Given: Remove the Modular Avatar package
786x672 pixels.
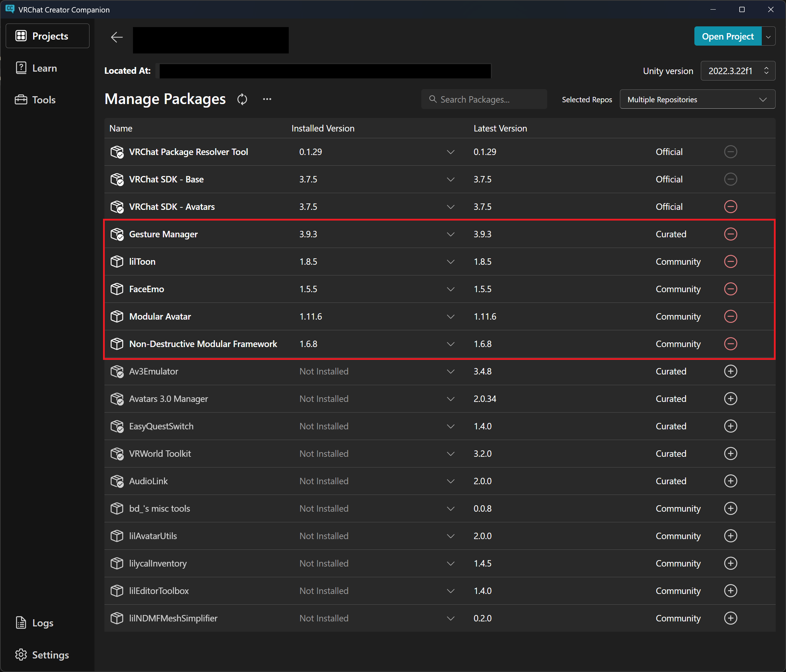Looking at the screenshot, I should (x=730, y=316).
